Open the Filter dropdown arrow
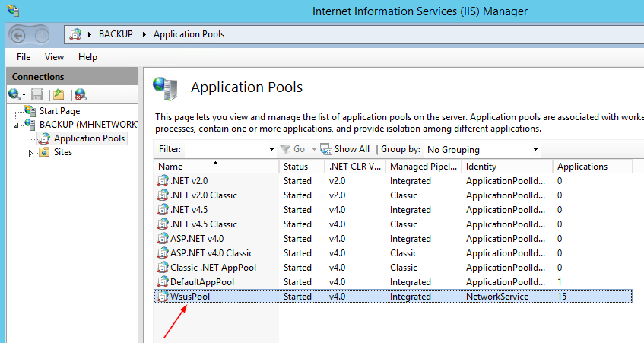This screenshot has width=644, height=343. (x=271, y=150)
